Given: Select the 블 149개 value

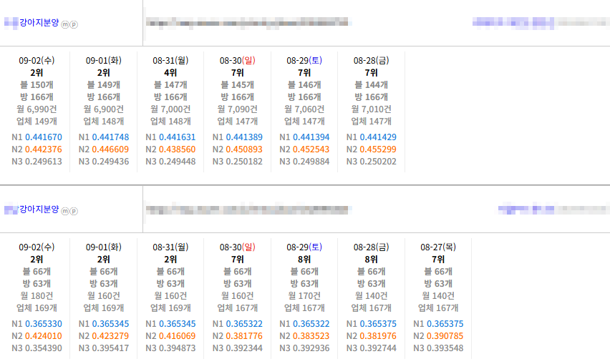Looking at the screenshot, I should click(104, 84).
